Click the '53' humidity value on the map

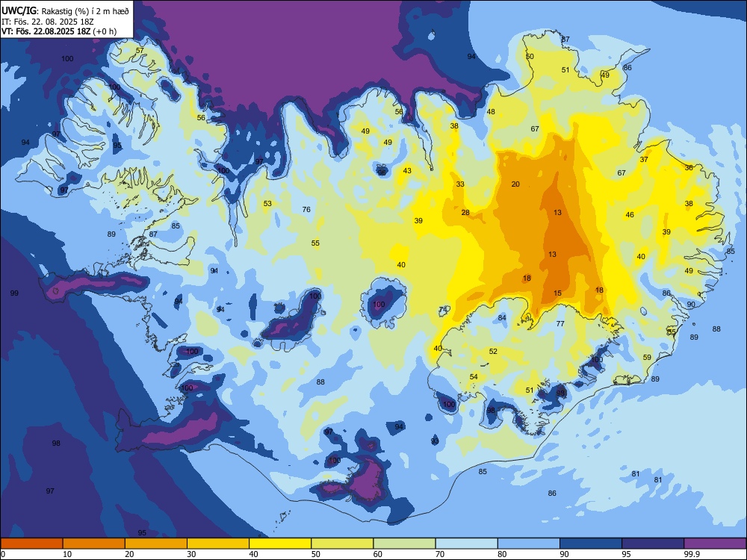[267, 204]
